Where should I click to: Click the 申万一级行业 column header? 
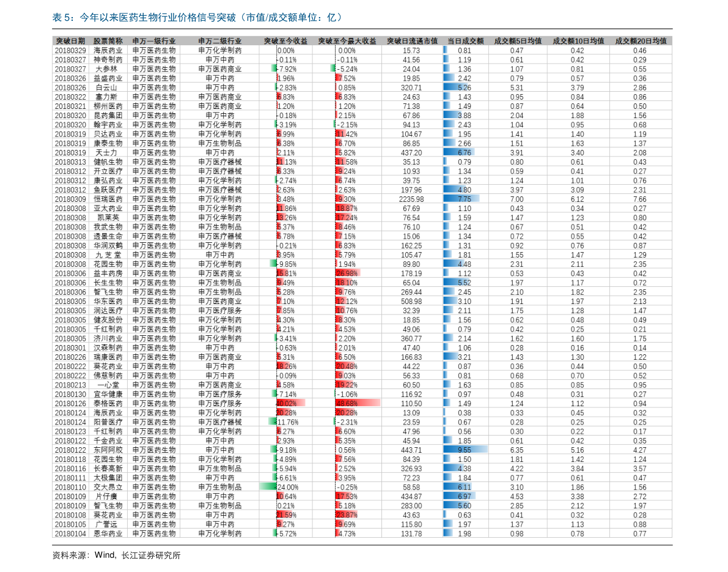(x=154, y=41)
